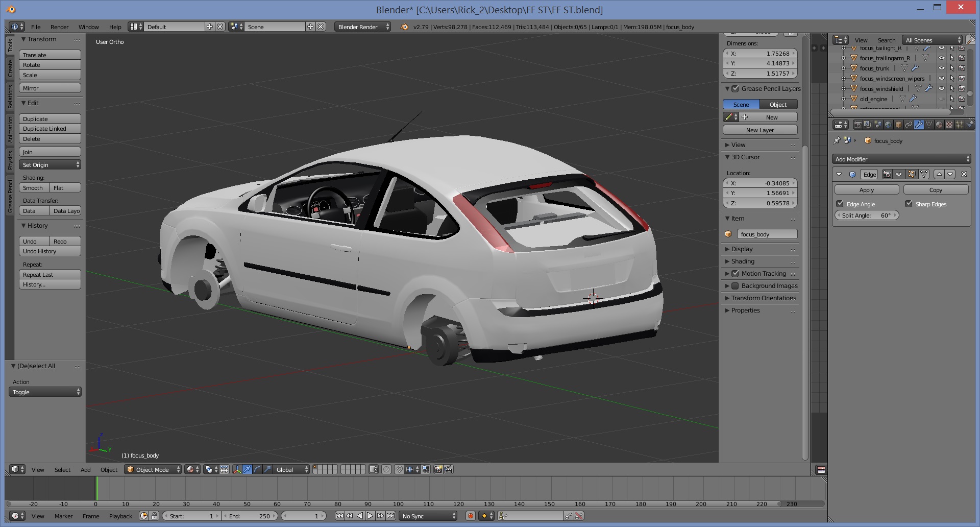Click OpenGL render active viewport camera icon
Viewport: 980px width, 527px height.
click(438, 469)
